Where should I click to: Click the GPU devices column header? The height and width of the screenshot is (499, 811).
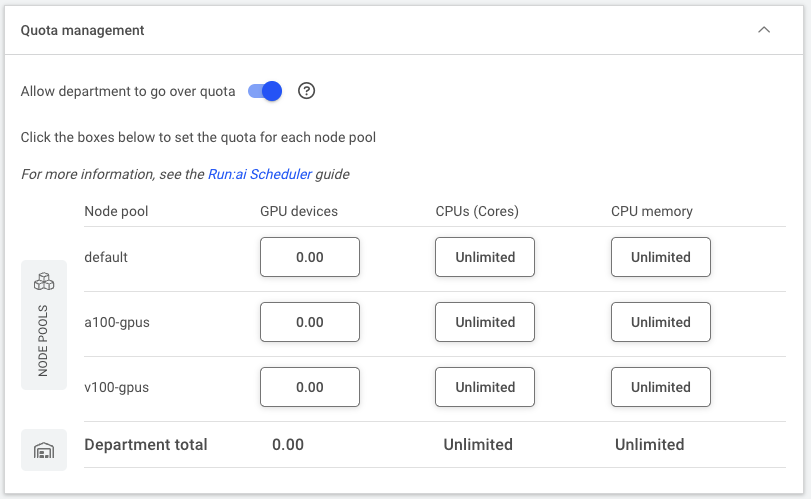299,211
